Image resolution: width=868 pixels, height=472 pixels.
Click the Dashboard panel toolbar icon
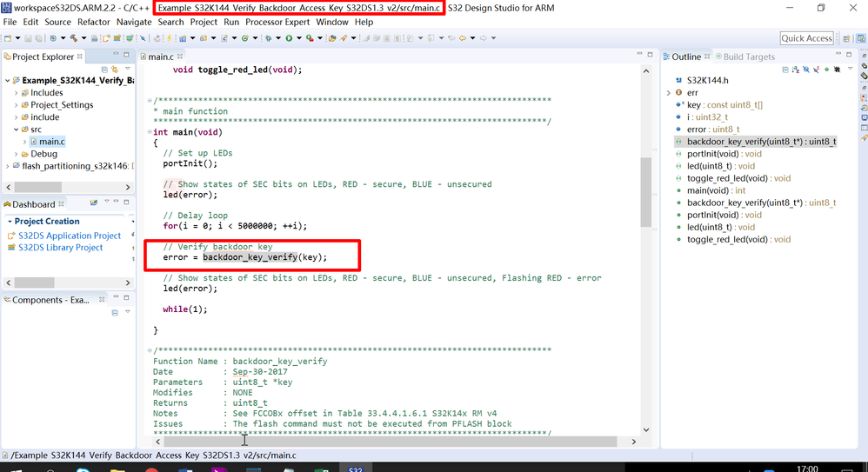tap(94, 203)
